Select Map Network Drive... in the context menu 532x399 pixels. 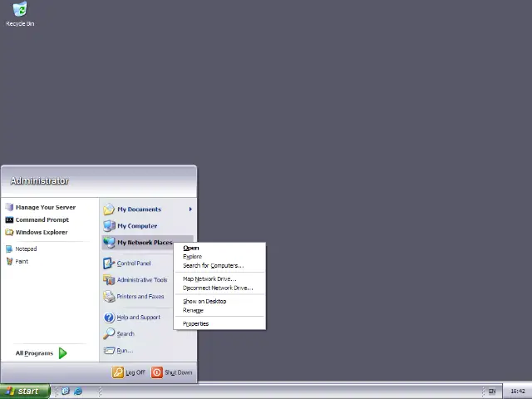[x=219, y=279]
